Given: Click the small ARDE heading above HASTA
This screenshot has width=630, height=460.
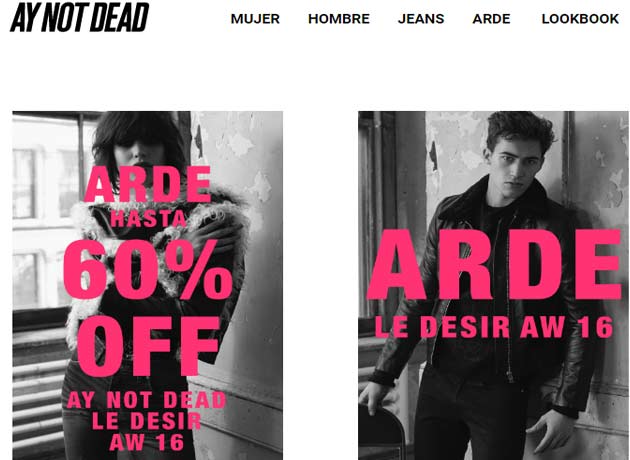Looking at the screenshot, I should point(148,184).
